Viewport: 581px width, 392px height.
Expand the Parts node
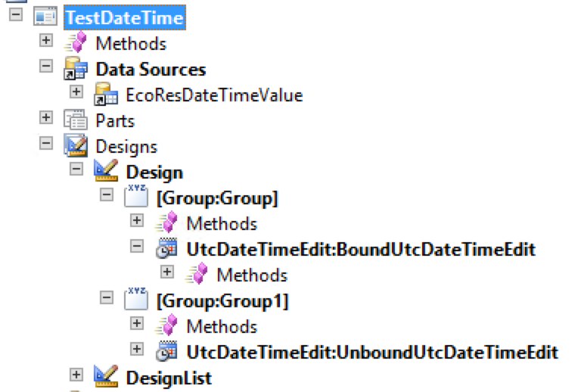click(46, 117)
